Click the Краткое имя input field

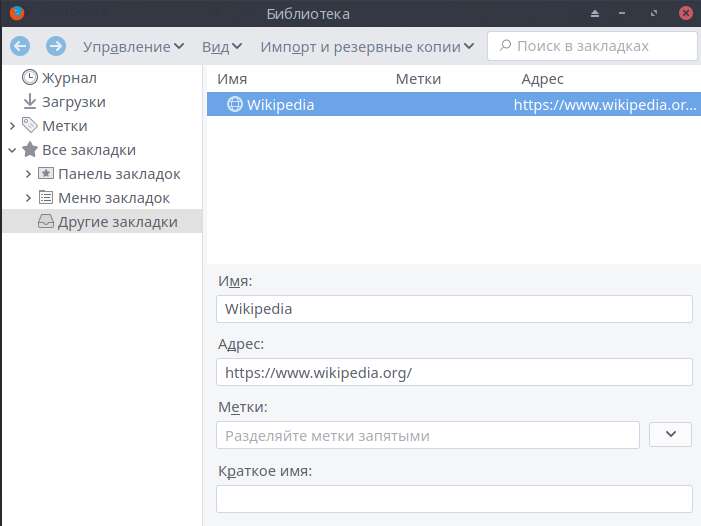[454, 499]
